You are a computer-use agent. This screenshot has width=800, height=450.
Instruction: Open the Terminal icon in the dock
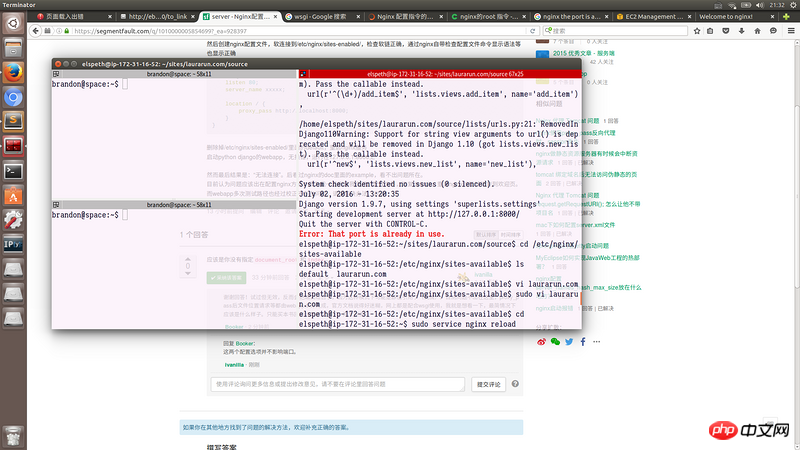[13, 171]
